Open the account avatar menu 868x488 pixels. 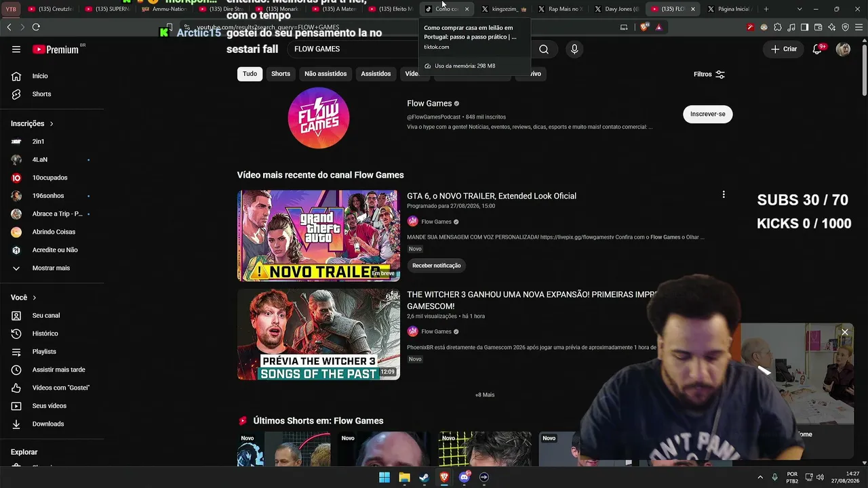point(843,49)
